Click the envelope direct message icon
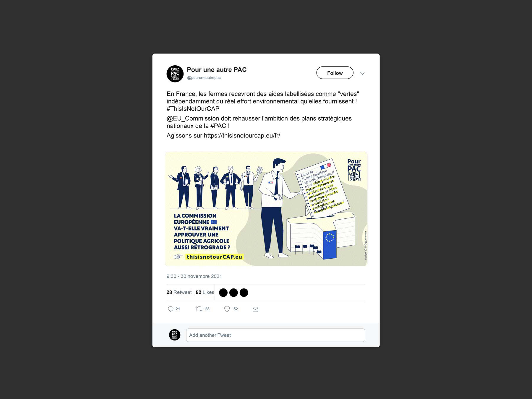The image size is (532, 399). coord(255,309)
